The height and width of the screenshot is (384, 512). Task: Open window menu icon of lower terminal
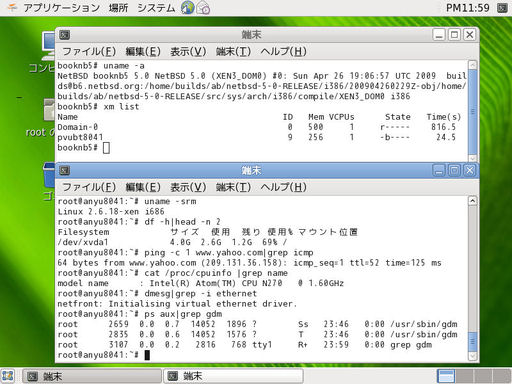(x=64, y=170)
